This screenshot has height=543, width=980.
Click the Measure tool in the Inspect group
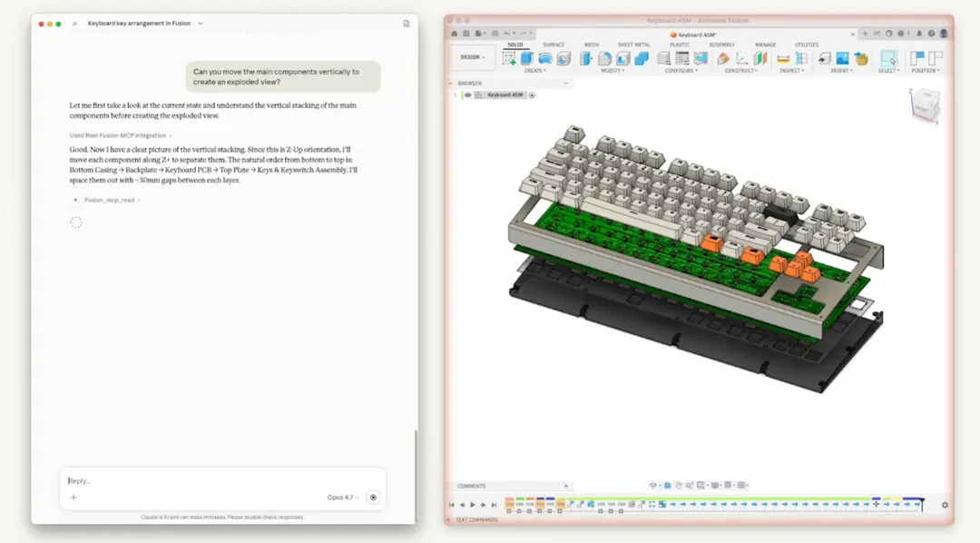pyautogui.click(x=783, y=58)
